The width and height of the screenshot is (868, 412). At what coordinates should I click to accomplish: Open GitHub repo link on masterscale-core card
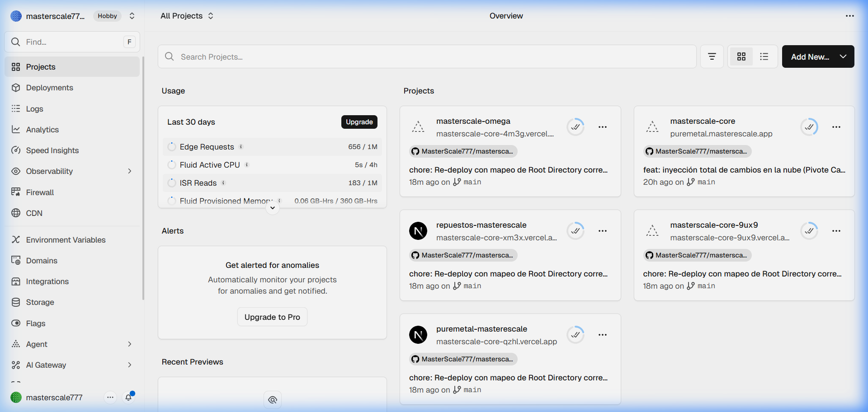[697, 151]
